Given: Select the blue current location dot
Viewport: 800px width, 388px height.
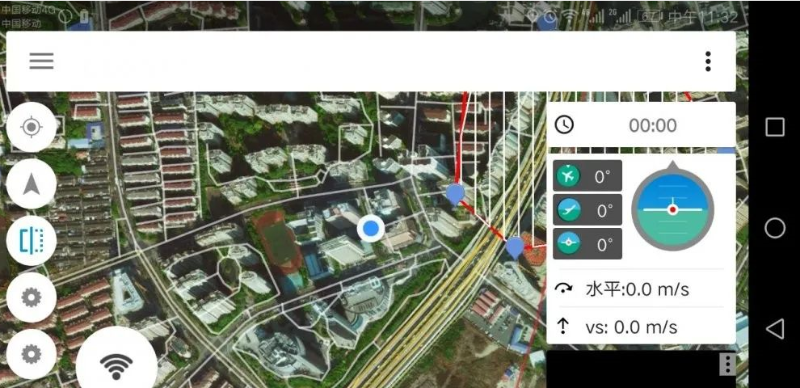Looking at the screenshot, I should (x=370, y=229).
